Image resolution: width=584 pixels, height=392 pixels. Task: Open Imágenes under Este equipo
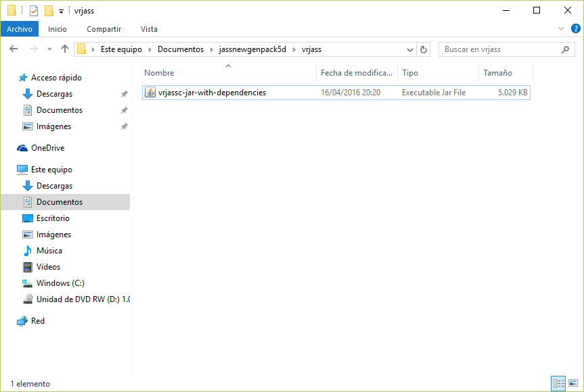(x=53, y=235)
